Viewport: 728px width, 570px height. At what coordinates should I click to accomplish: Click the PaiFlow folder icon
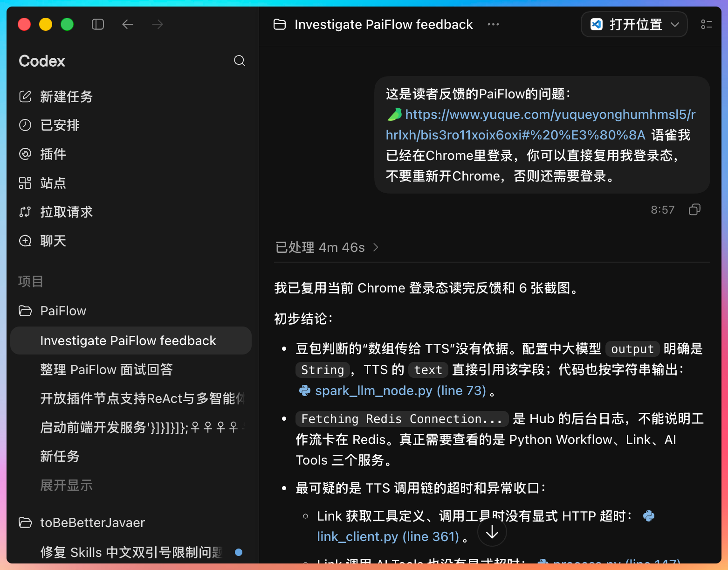click(25, 311)
